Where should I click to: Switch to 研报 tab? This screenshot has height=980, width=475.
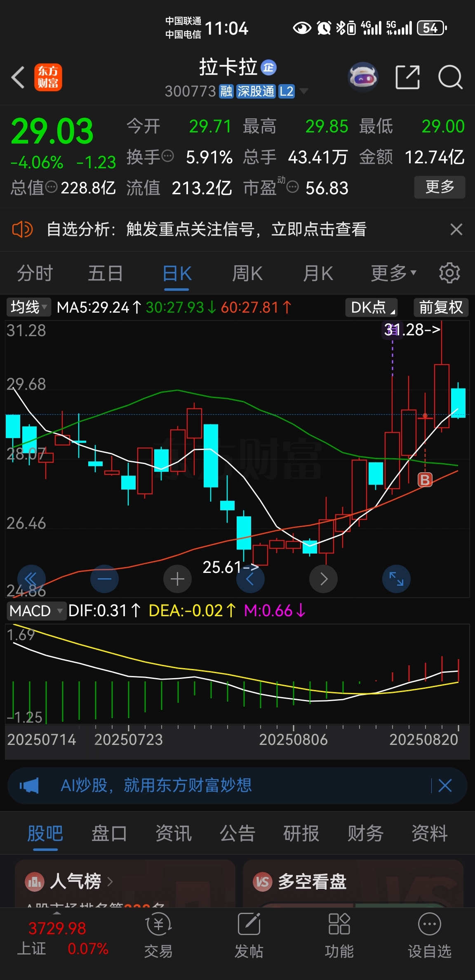pyautogui.click(x=301, y=833)
